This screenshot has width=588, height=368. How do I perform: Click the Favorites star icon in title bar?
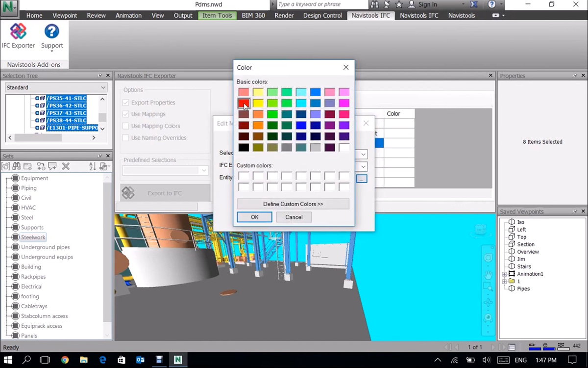coord(399,4)
